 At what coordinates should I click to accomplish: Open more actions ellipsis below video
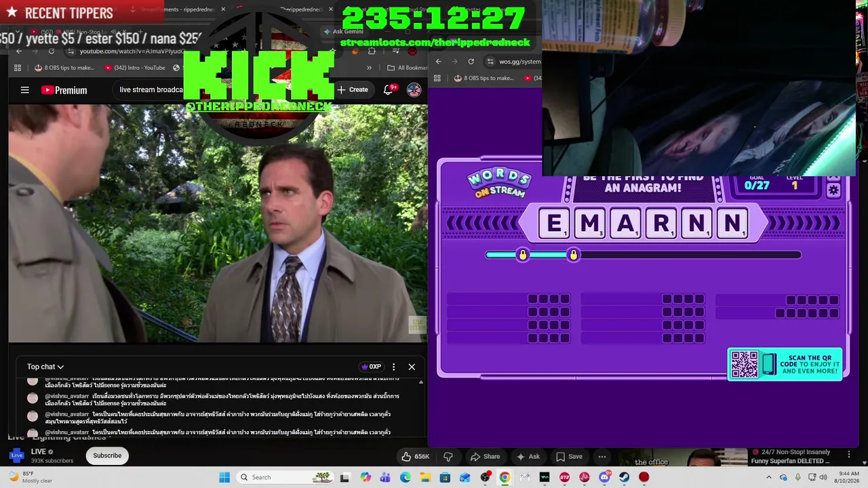click(602, 456)
